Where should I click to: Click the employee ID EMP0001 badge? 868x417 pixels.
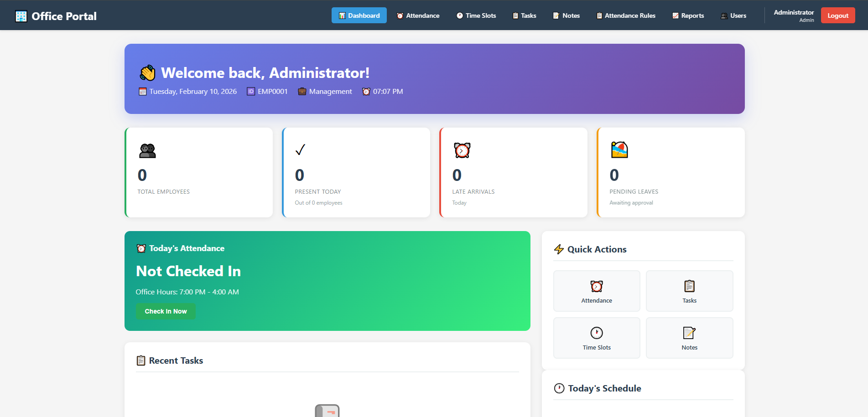click(x=267, y=91)
